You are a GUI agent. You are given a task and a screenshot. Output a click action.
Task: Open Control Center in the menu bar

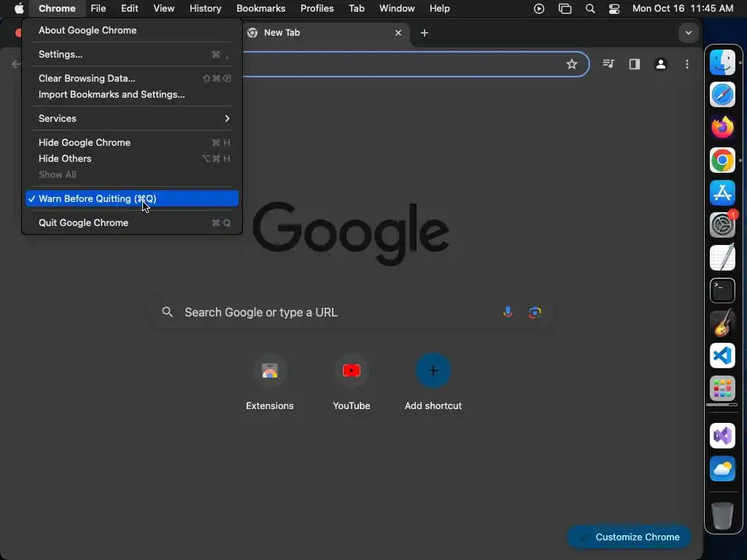click(614, 9)
